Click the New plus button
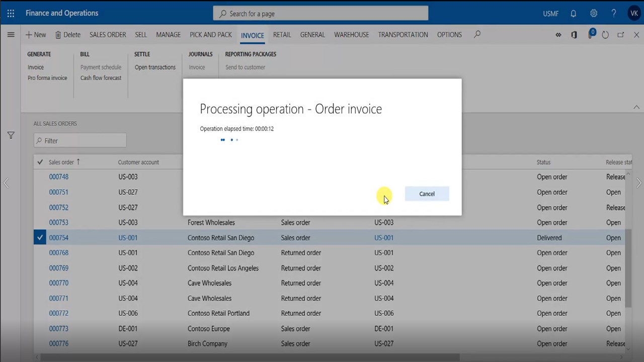This screenshot has width=644, height=362. pyautogui.click(x=36, y=35)
